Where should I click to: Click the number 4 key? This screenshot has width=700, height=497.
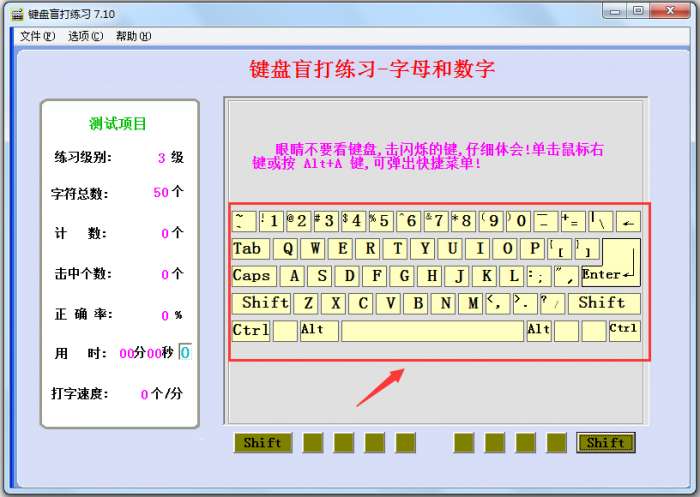tap(354, 221)
